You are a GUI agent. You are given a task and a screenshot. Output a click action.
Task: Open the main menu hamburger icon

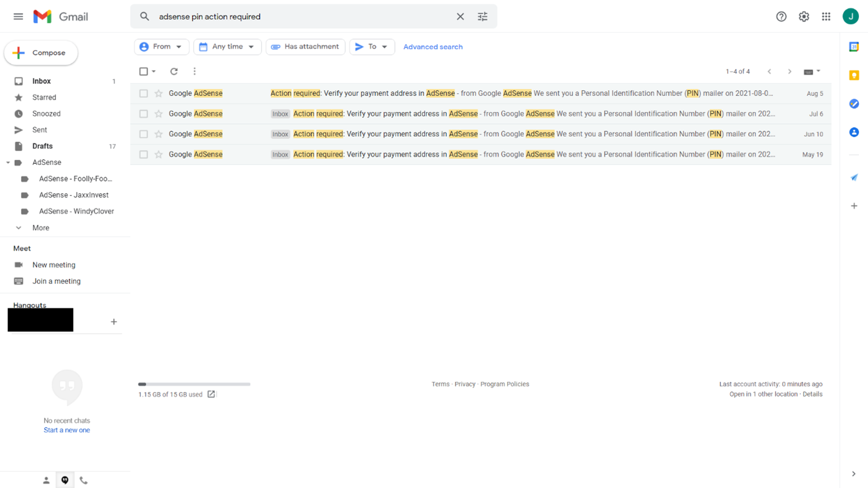[18, 16]
